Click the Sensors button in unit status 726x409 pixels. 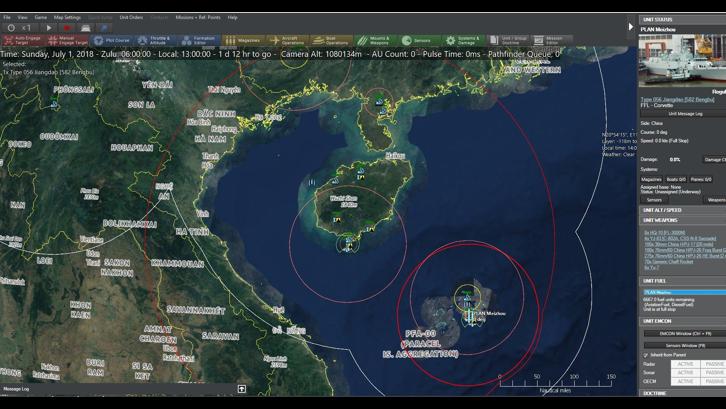[654, 200]
